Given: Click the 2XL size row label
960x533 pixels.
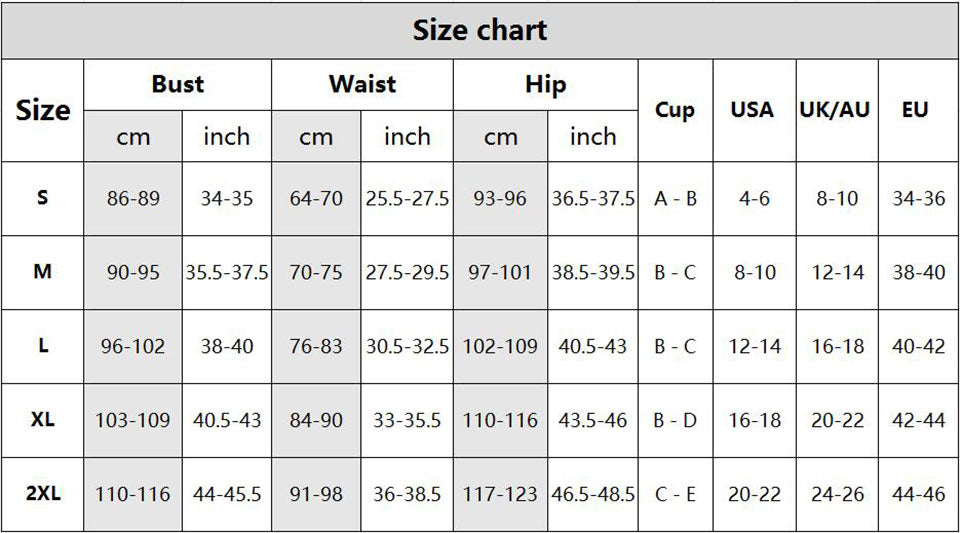Looking at the screenshot, I should click(43, 494).
